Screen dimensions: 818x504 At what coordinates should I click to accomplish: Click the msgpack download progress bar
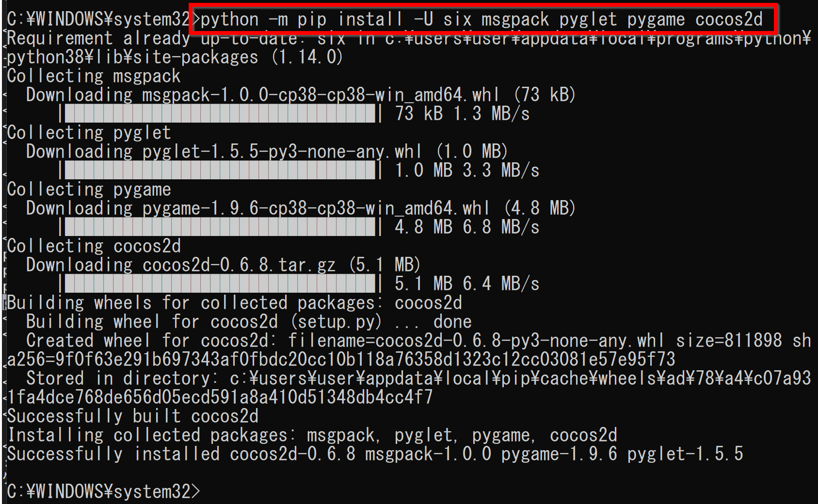click(221, 114)
